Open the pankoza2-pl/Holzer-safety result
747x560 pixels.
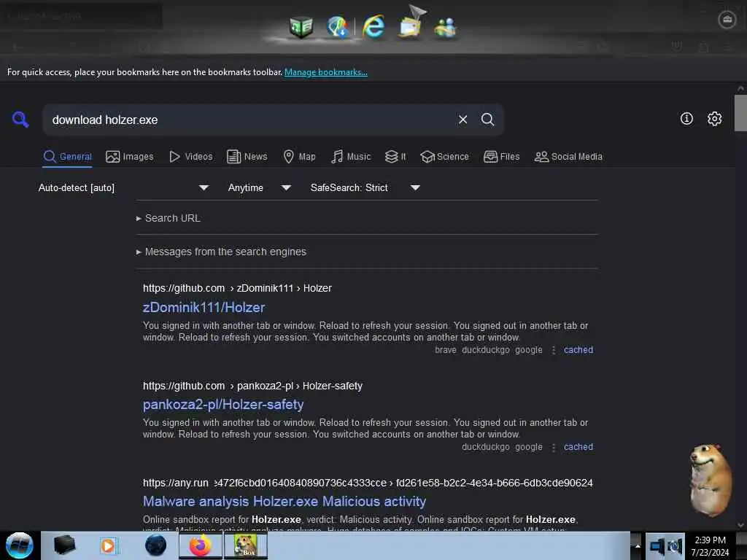223,405
